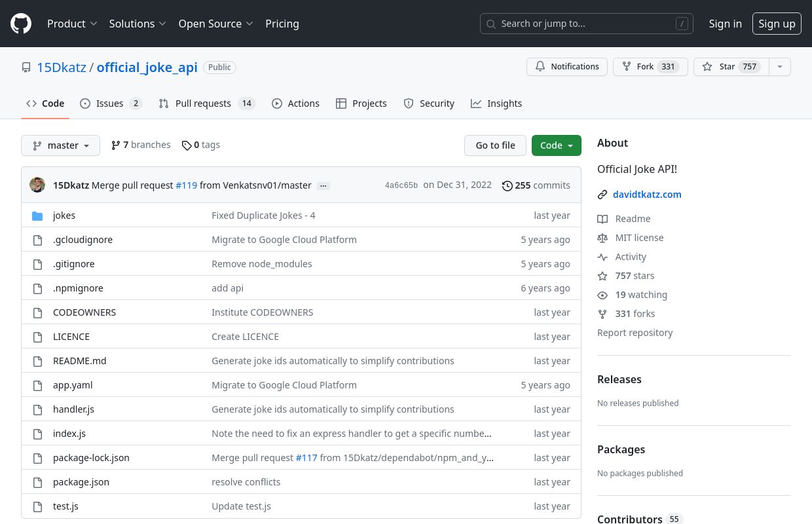Screen dimensions: 812x524
Task: Click the pulse icon beside Activity
Action: (x=602, y=257)
